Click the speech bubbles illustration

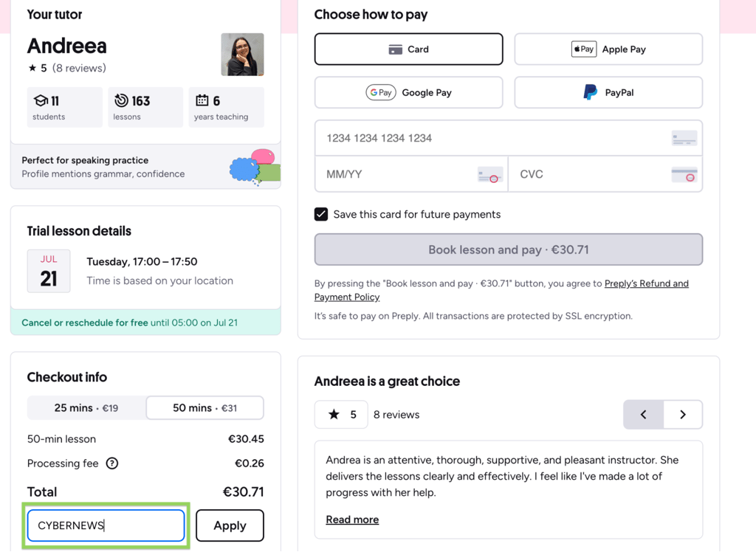(255, 168)
